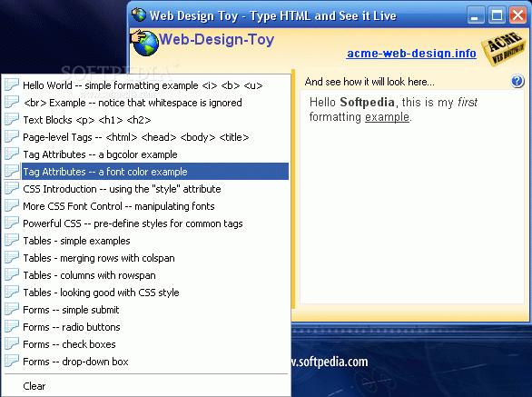Click the icon beside Tables rowspan entry
532x397 pixels.
12,275
